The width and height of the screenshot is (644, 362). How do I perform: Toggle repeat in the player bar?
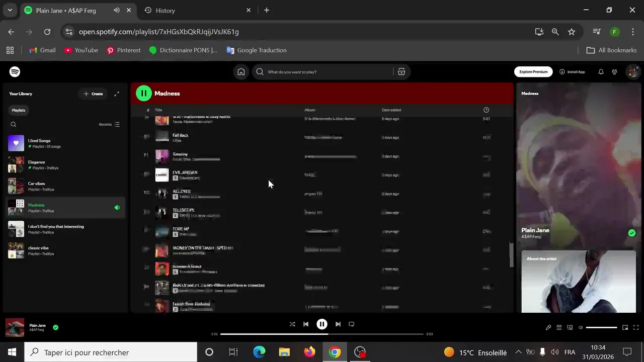coord(352,324)
